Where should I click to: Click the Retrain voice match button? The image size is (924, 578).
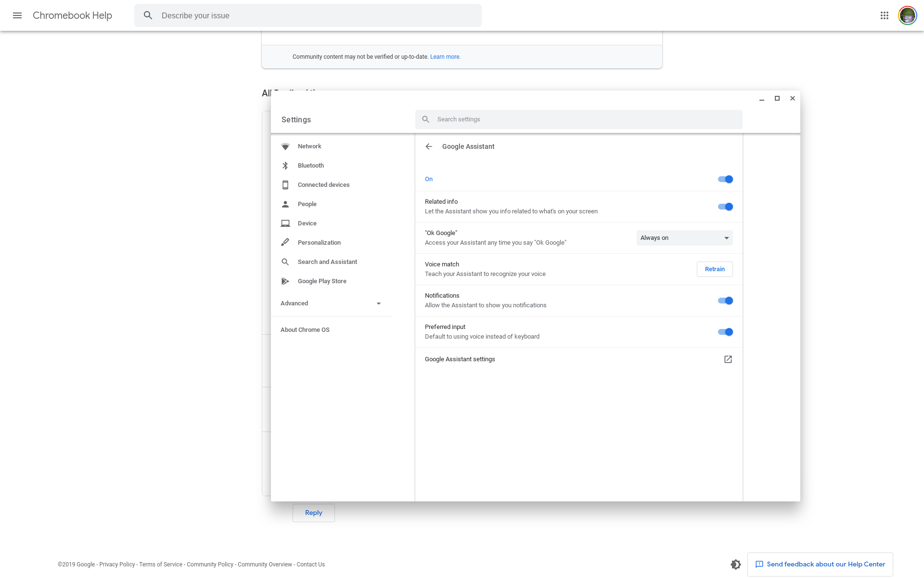[714, 269]
